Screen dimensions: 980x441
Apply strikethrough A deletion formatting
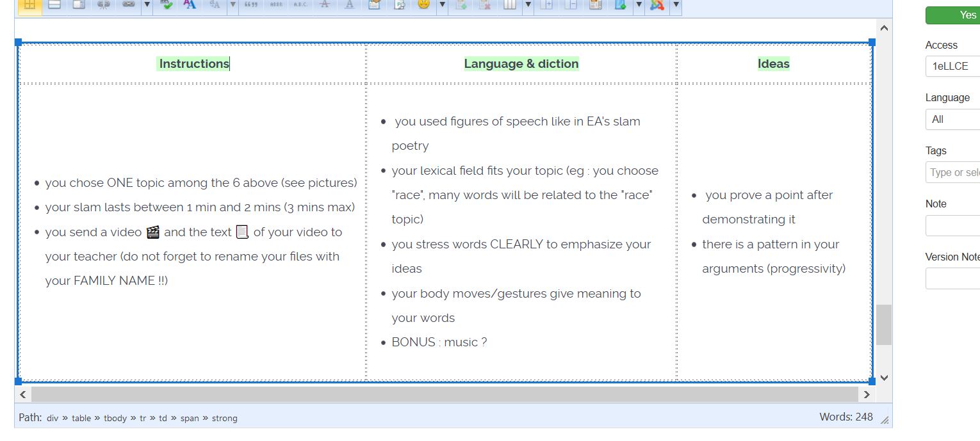coord(325,5)
